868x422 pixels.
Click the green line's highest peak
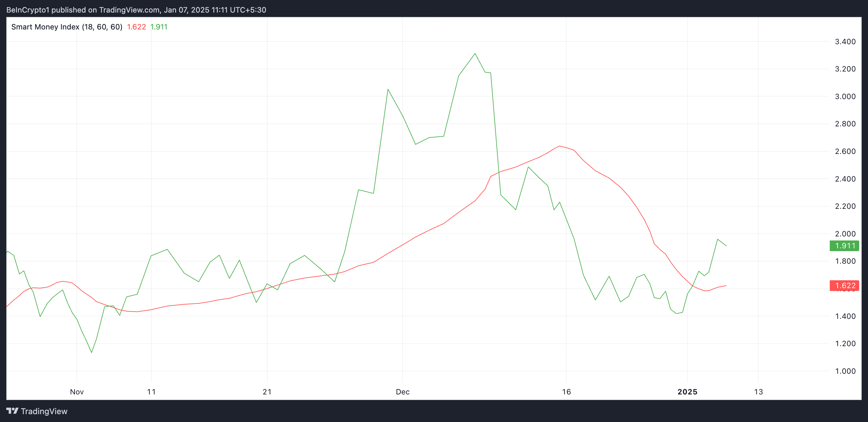[475, 54]
